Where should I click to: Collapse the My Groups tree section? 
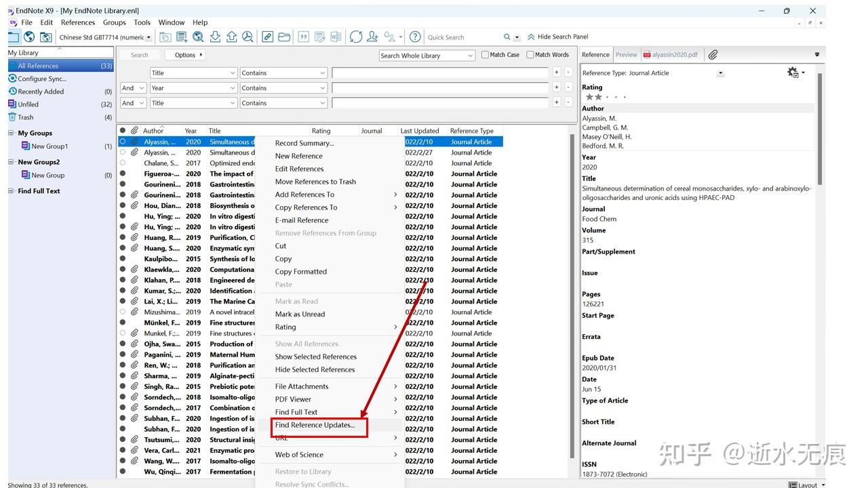(11, 133)
